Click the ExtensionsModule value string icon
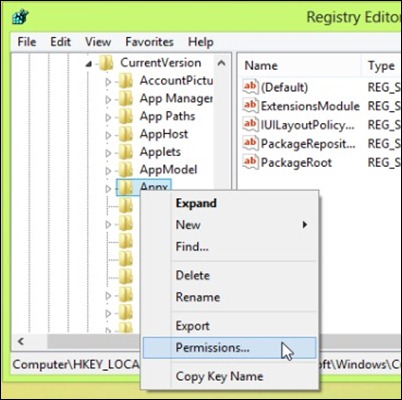Image resolution: width=402 pixels, height=400 pixels. click(x=251, y=106)
